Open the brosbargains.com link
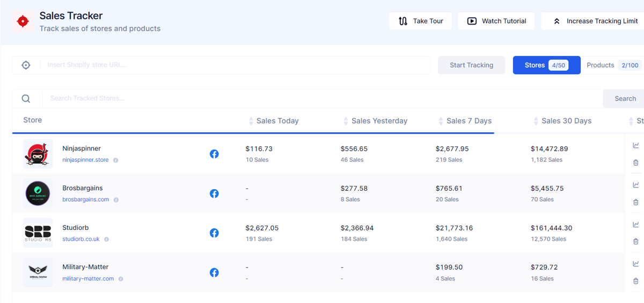Screen dimensions: 644x303 click(x=86, y=199)
